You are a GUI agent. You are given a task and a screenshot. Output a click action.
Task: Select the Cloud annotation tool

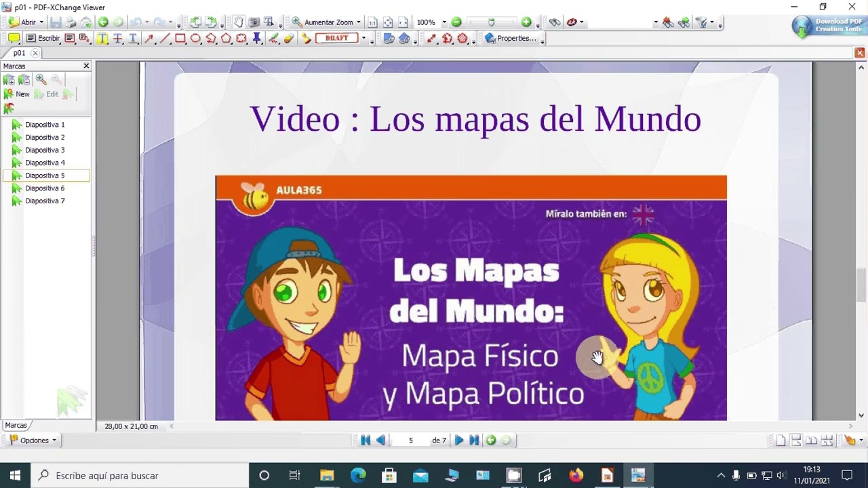241,39
